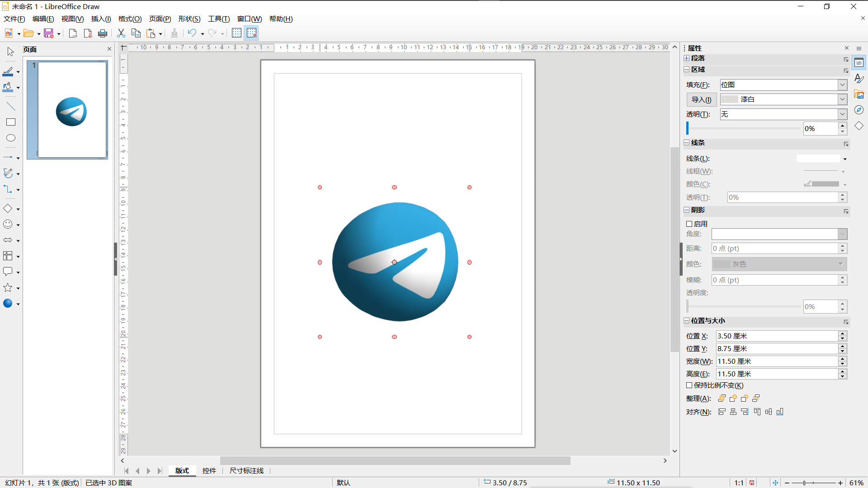Align object left button
868x488 pixels.
pyautogui.click(x=722, y=412)
